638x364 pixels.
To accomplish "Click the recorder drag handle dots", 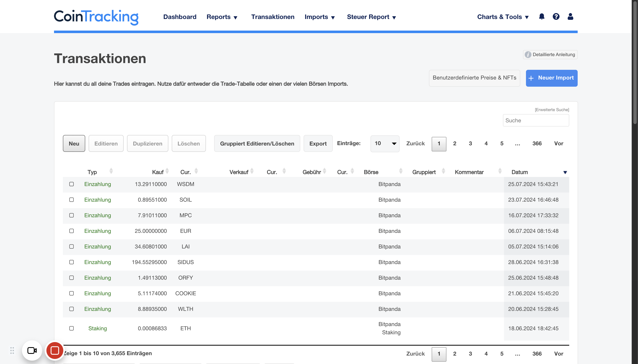I will [x=12, y=351].
